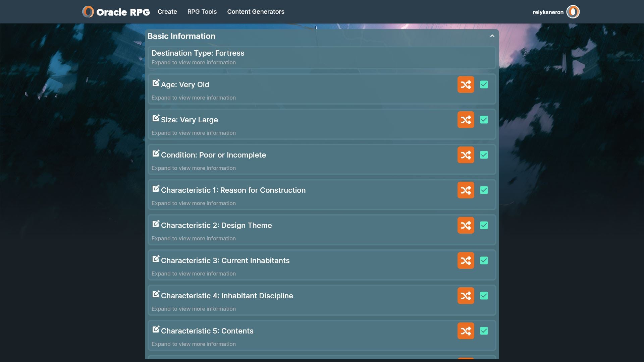Shuffle Characteristic 4: Inhabitant Discipline

(466, 296)
